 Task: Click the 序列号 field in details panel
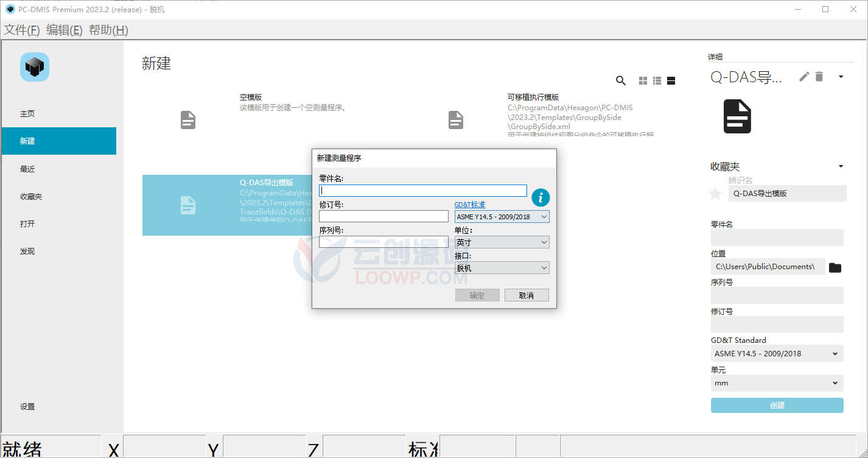(777, 295)
